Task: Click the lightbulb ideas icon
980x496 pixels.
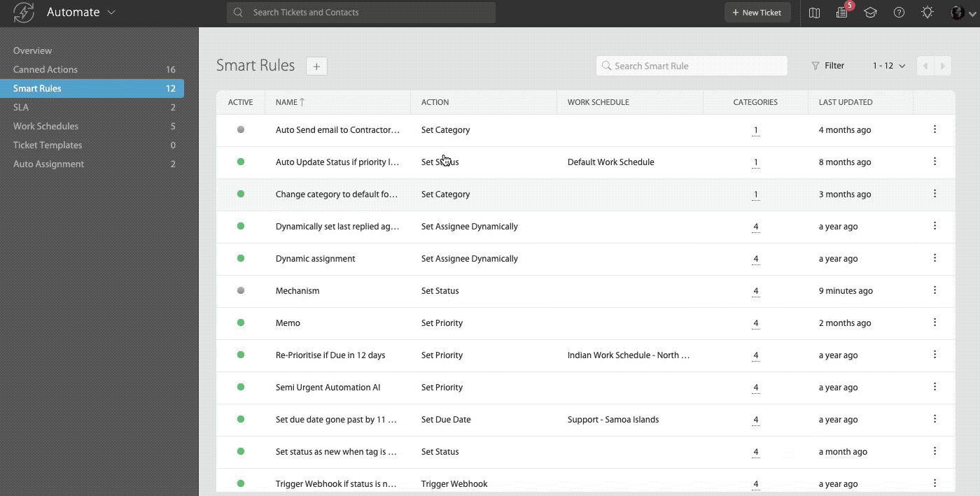Action: pyautogui.click(x=927, y=13)
